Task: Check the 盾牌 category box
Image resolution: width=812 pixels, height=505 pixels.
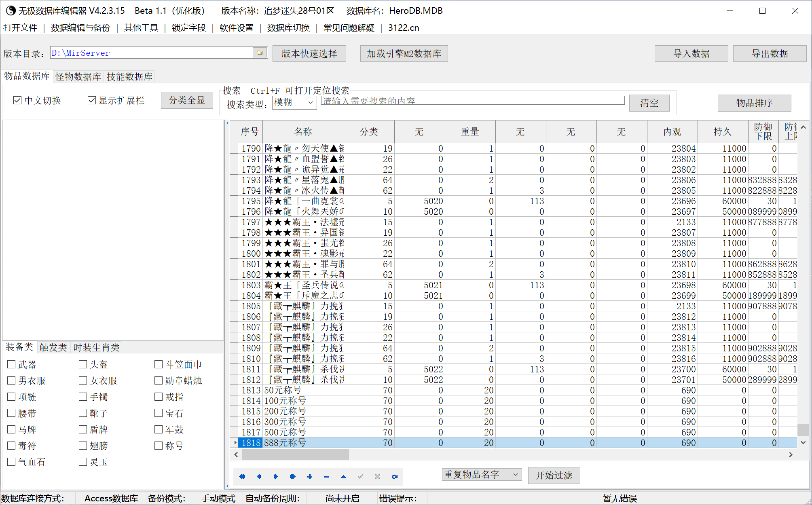Action: tap(83, 429)
